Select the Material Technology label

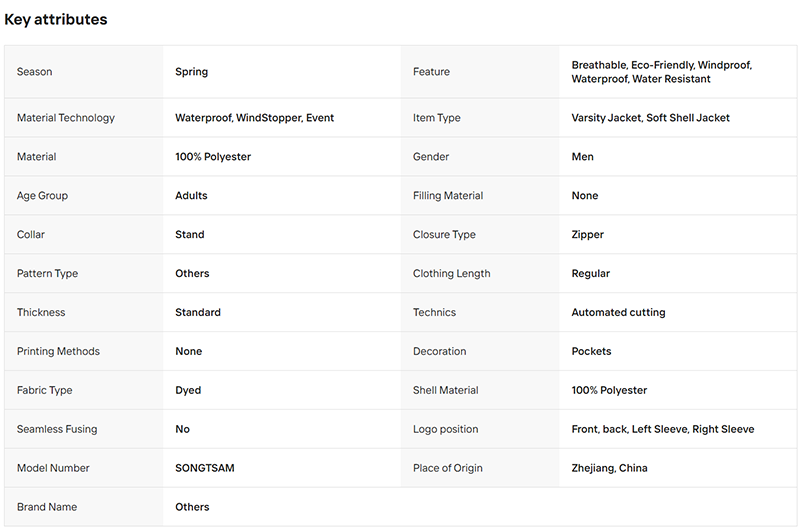pos(66,118)
